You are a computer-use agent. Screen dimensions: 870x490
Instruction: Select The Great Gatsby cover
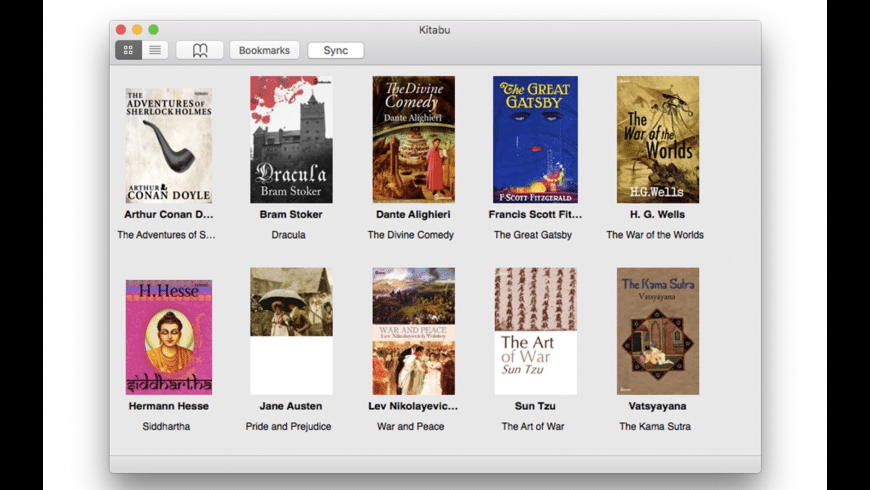pos(535,139)
